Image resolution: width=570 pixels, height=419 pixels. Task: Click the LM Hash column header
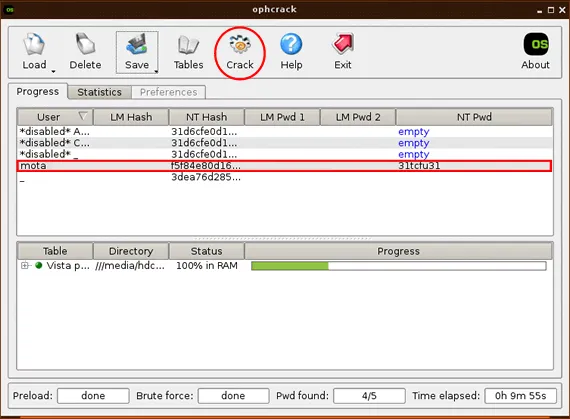pyautogui.click(x=131, y=117)
